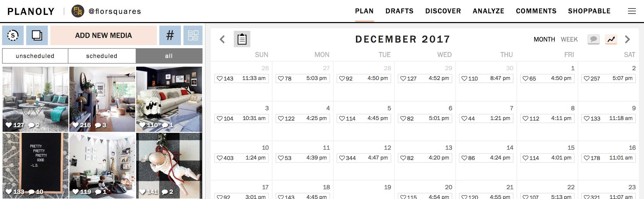Screen dimensions: 644x199
Task: Toggle the comments bubble view
Action: tap(593, 39)
